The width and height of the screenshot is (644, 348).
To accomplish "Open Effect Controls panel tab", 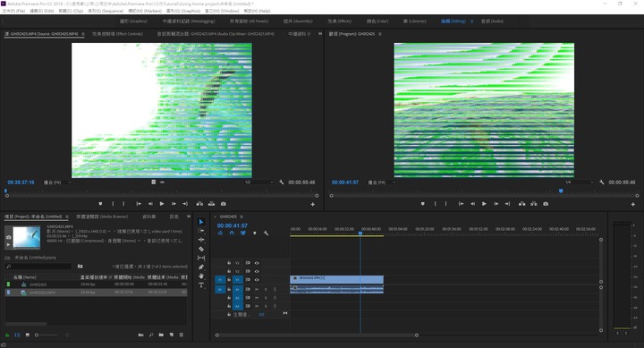I will click(117, 34).
